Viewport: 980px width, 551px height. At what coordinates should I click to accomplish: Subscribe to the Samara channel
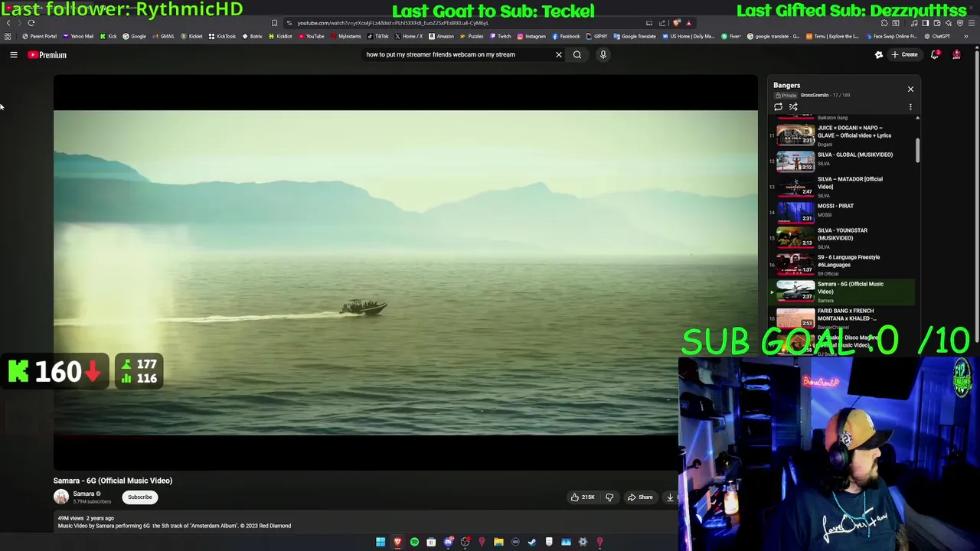click(x=140, y=497)
